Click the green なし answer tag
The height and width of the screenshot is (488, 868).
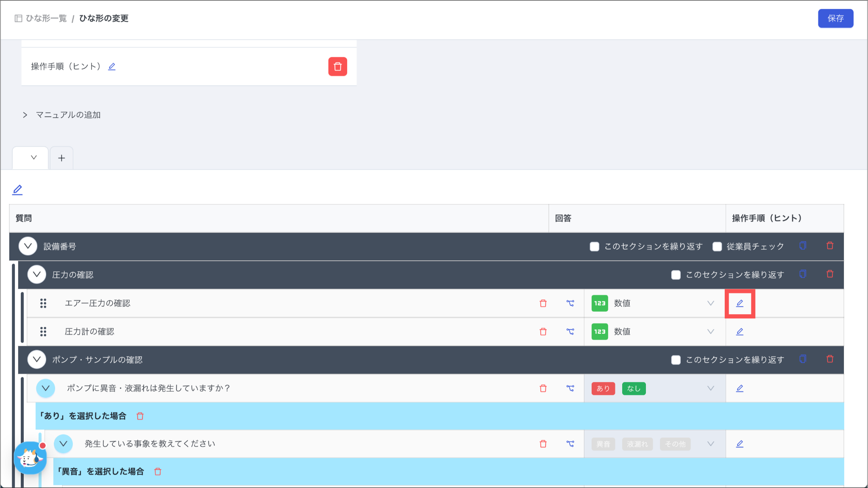click(633, 388)
